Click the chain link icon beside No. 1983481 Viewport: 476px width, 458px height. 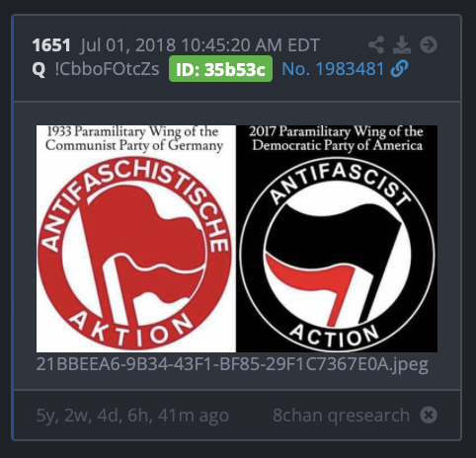(399, 69)
